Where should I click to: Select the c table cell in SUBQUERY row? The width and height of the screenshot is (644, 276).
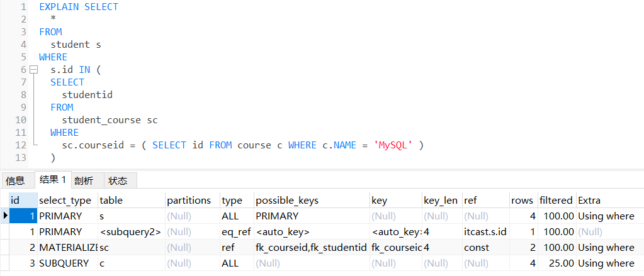pos(132,263)
